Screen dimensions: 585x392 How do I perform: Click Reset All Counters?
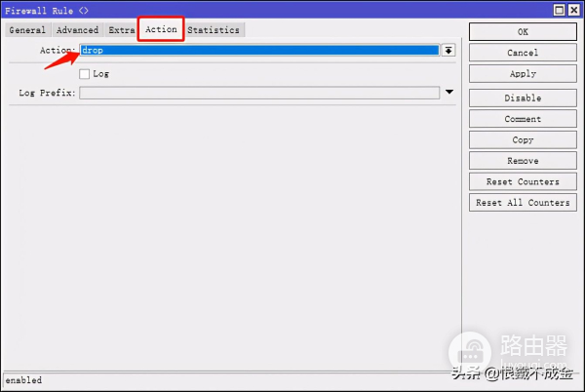click(x=523, y=203)
